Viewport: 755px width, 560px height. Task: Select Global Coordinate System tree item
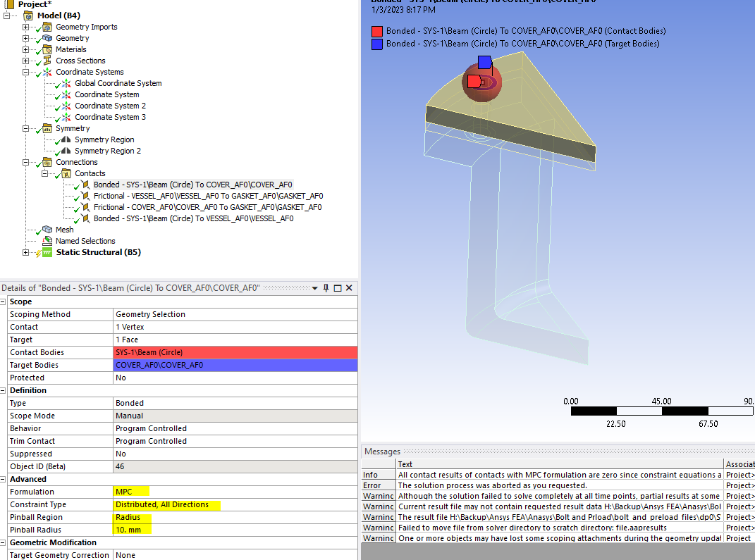pos(118,83)
